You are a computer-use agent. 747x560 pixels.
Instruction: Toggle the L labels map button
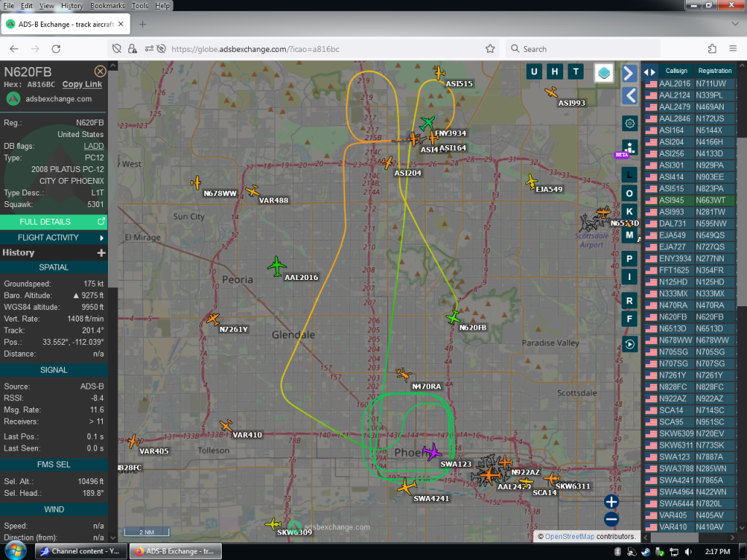(x=630, y=175)
